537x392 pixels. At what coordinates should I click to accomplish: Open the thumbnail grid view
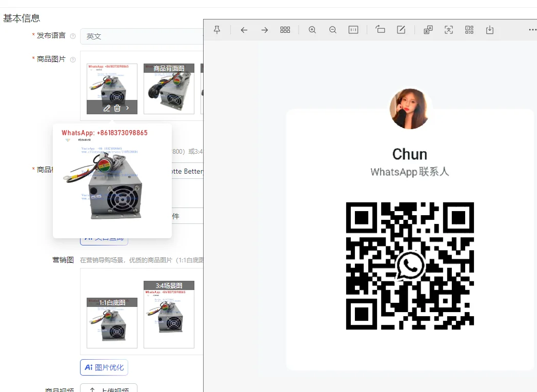285,30
